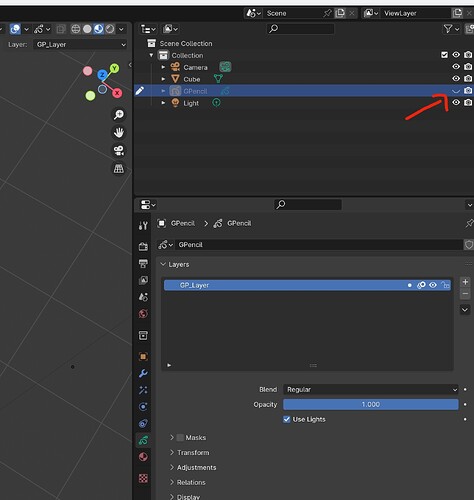Viewport: 474px width, 500px height.
Task: Toggle Collection viewport visibility eye
Action: coord(456,55)
